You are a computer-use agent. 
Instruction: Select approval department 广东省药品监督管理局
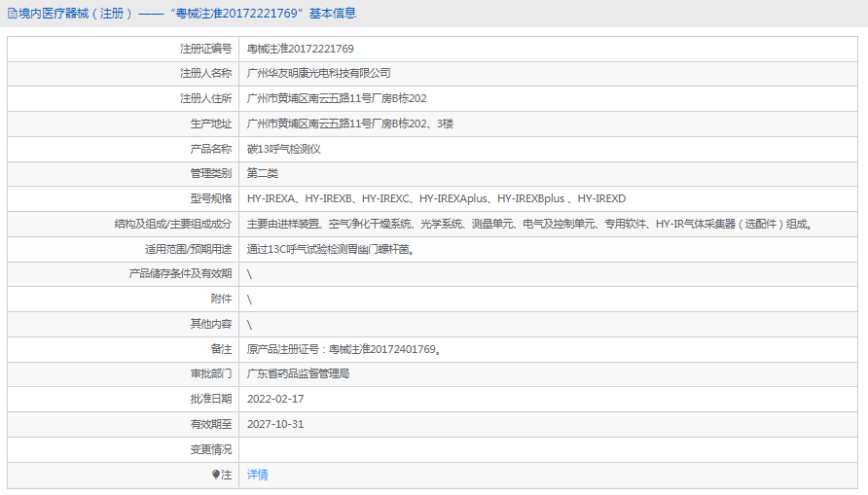(x=298, y=373)
